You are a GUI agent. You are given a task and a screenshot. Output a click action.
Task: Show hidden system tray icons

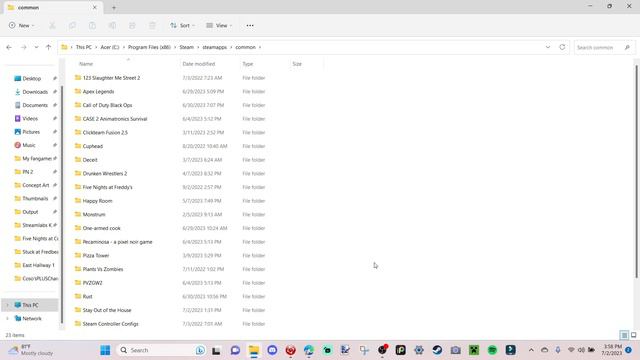(531, 350)
